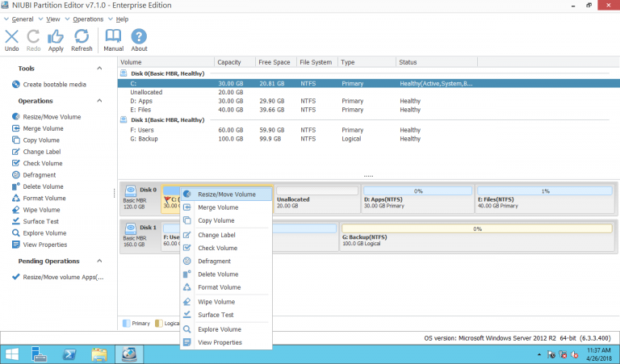Choose Resize/Move Volume in context menu

(226, 194)
